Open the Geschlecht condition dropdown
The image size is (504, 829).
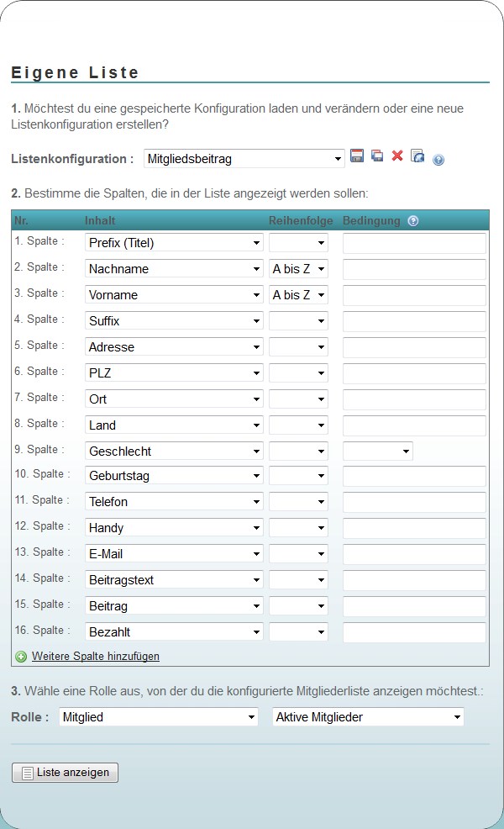click(x=378, y=451)
